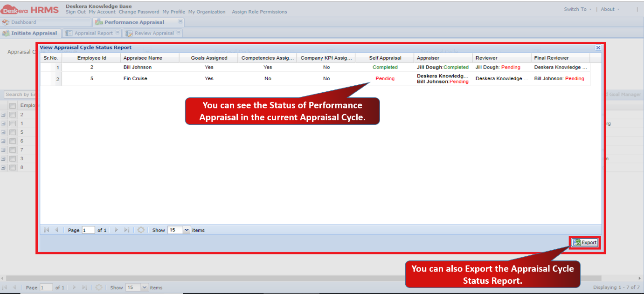The height and width of the screenshot is (294, 644).
Task: Click the Review Appraisal tab icon
Action: click(x=129, y=33)
